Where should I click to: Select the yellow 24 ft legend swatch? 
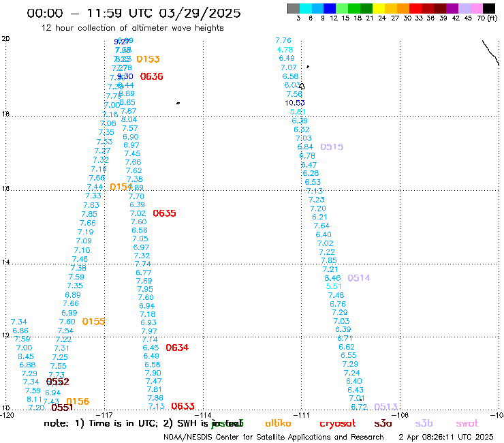[379, 8]
